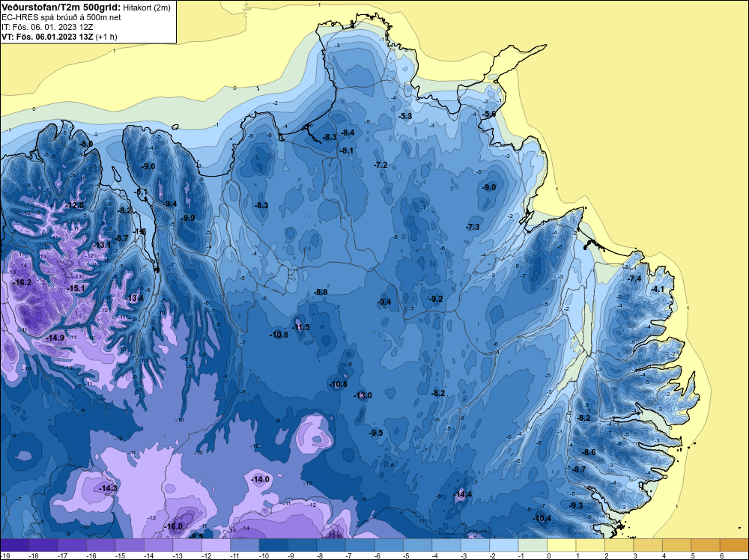Click the -13.1 temperature value
This screenshot has height=560, width=749.
(x=102, y=245)
